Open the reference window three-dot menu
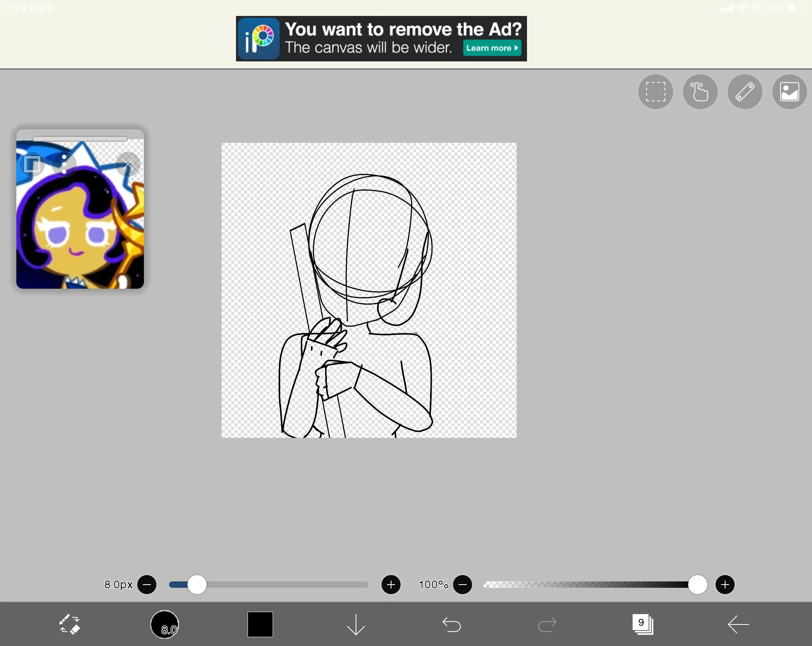This screenshot has width=812, height=646. click(x=64, y=164)
